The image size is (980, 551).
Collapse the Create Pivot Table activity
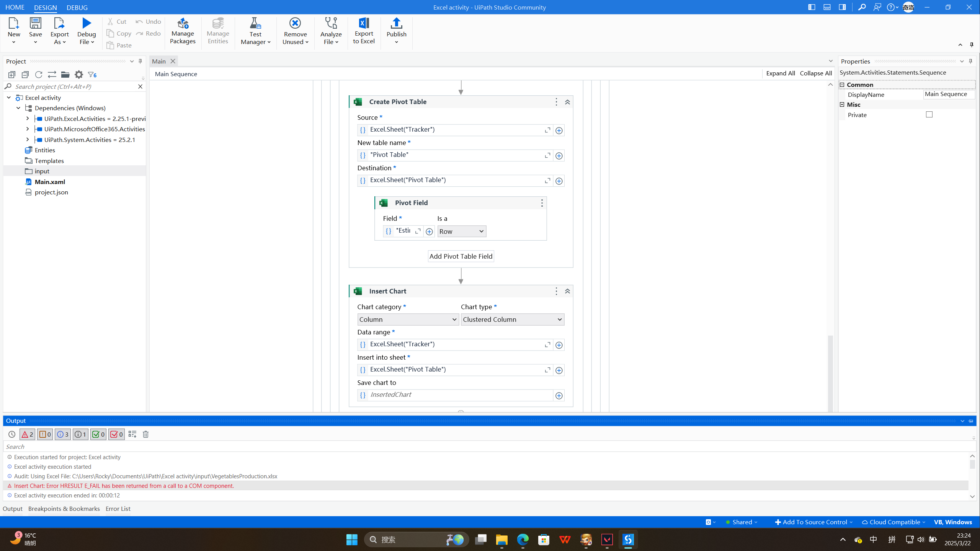[x=567, y=102]
